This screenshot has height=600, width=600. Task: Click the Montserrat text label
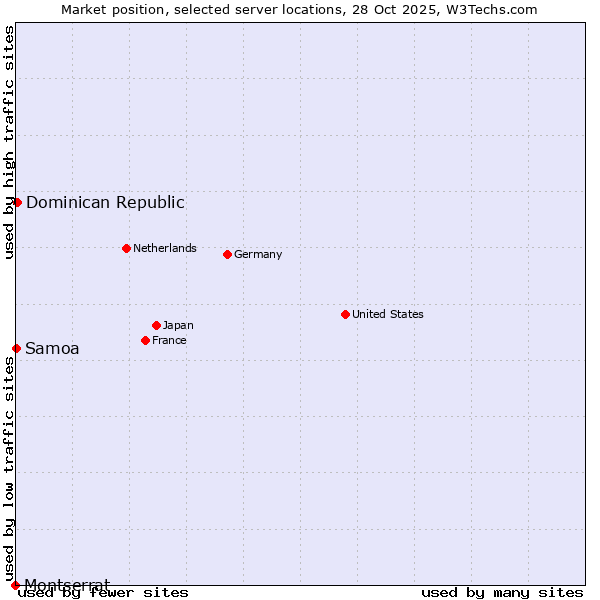click(67, 584)
